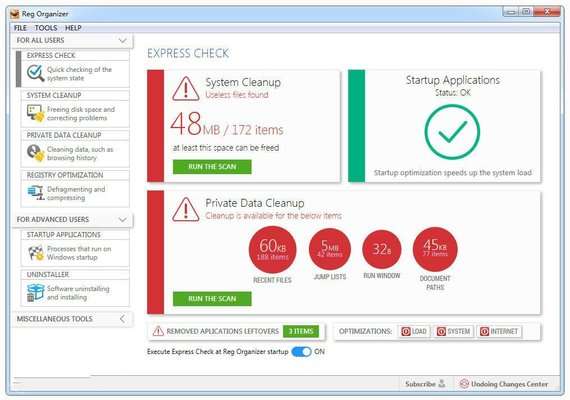The height and width of the screenshot is (400, 570).
Task: Toggle Execute Express Check at startup switch
Action: (x=301, y=352)
